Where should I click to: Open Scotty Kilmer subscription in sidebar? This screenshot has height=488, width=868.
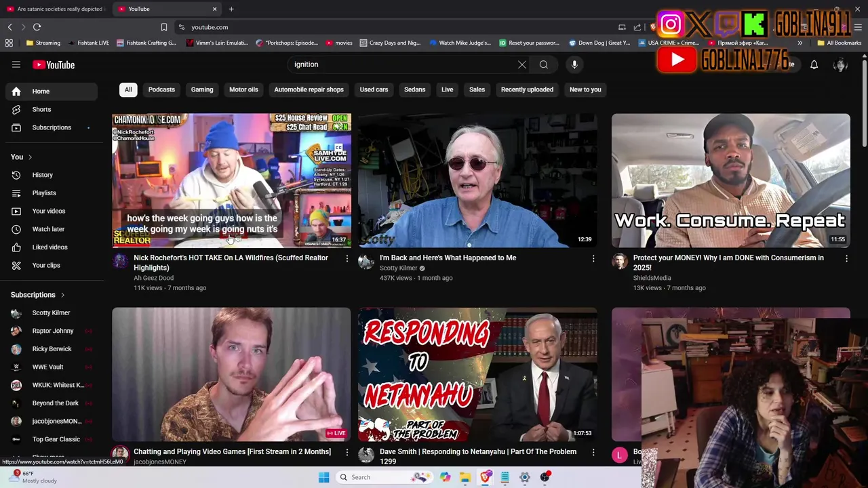click(x=52, y=313)
